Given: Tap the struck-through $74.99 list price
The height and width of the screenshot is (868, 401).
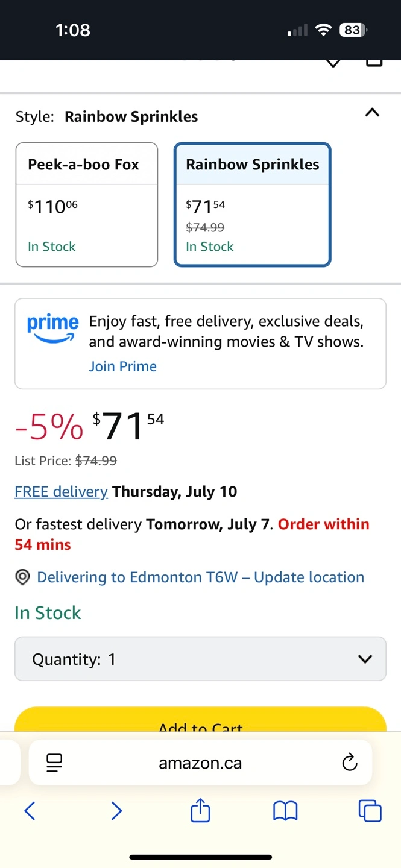Looking at the screenshot, I should coord(96,461).
